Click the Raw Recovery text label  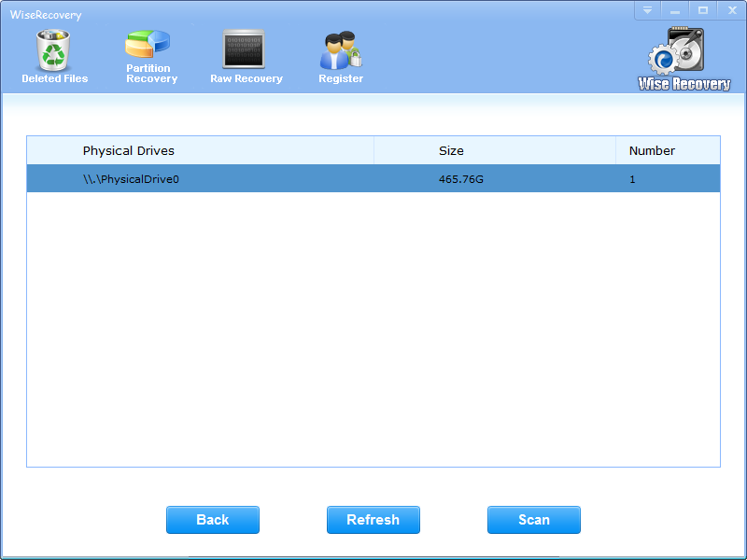click(x=247, y=79)
